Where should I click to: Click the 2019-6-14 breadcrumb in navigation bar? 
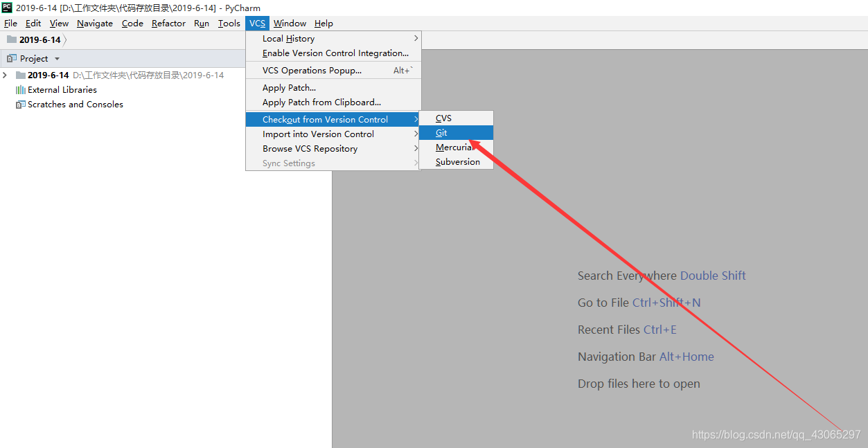pyautogui.click(x=40, y=39)
